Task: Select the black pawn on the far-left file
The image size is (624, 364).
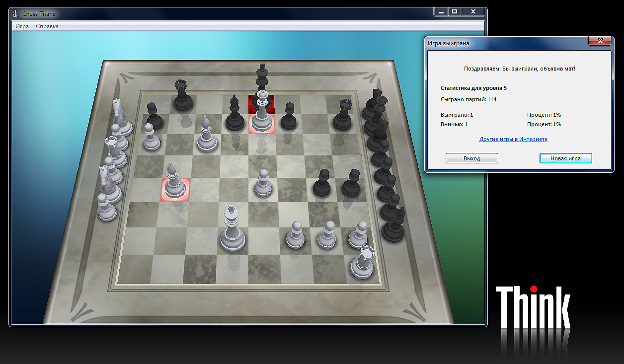Action: click(154, 117)
